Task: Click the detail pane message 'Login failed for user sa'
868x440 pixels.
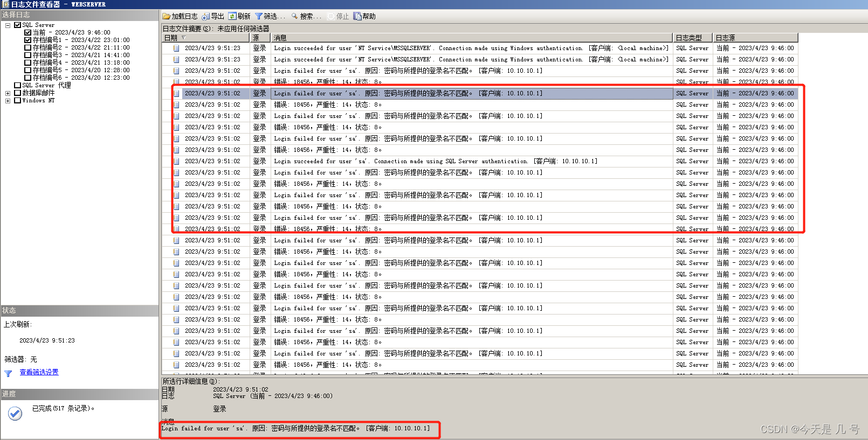Action: coord(296,428)
